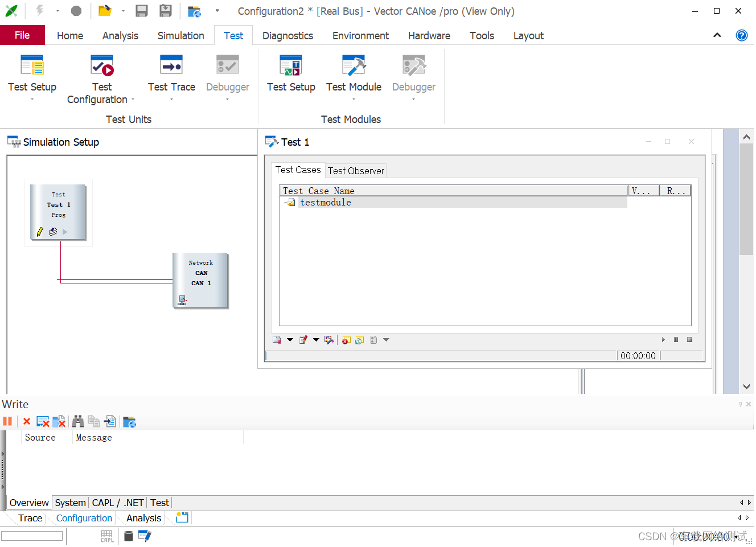Viewport: 756px width, 547px height.
Task: Open the CAPL browser from the status bar
Action: (106, 536)
